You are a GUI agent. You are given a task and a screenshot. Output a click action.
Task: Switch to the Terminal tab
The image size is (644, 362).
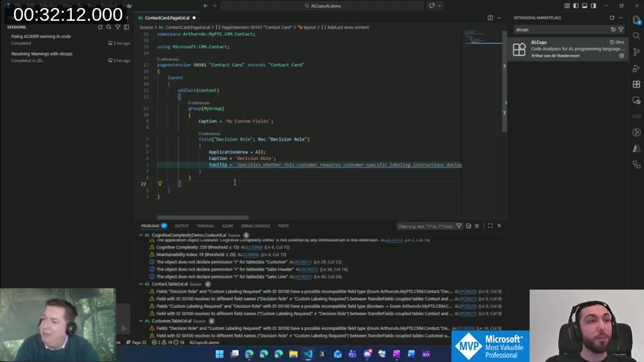(205, 226)
